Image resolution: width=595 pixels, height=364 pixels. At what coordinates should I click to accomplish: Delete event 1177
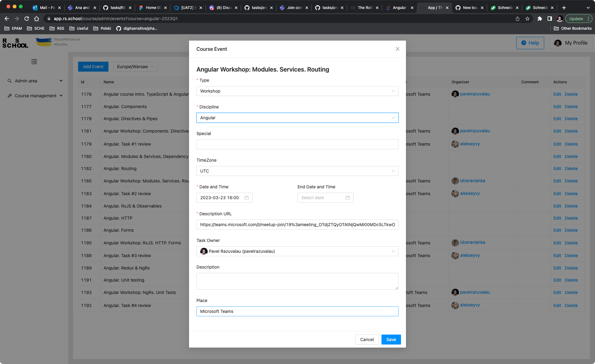tap(571, 107)
